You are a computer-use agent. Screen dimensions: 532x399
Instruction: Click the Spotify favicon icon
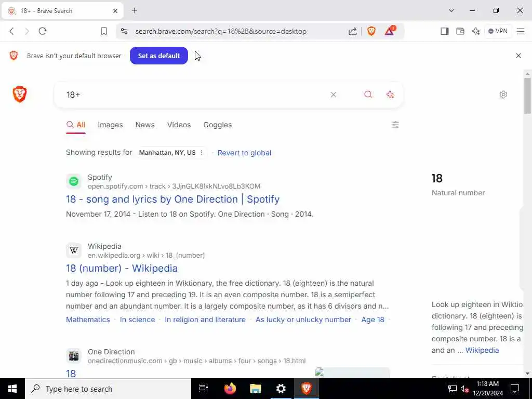pyautogui.click(x=74, y=181)
